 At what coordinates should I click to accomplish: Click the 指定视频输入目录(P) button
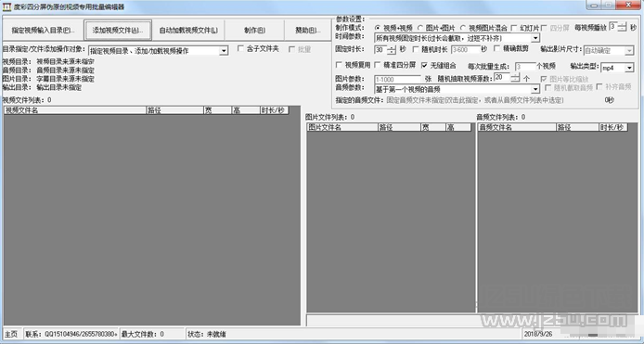click(43, 30)
